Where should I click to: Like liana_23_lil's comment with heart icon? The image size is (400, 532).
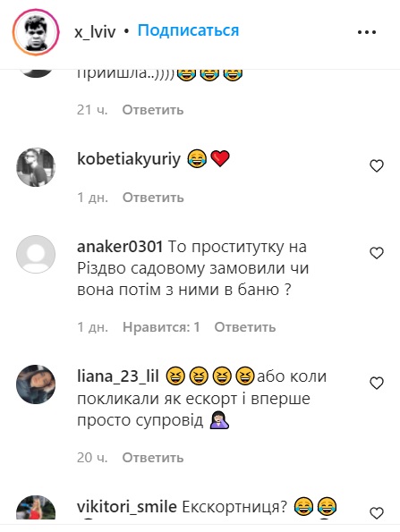376,383
